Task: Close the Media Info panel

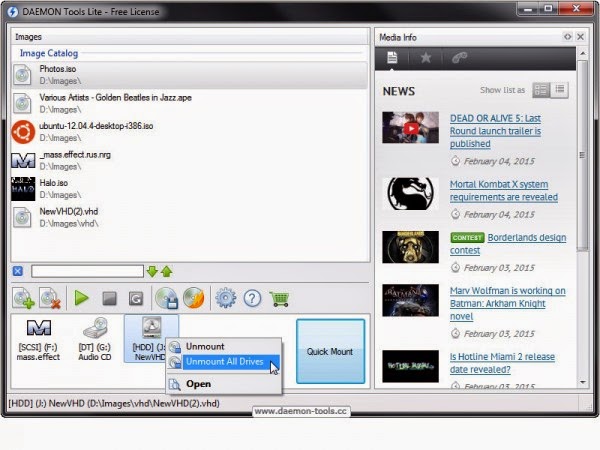Action: 580,37
